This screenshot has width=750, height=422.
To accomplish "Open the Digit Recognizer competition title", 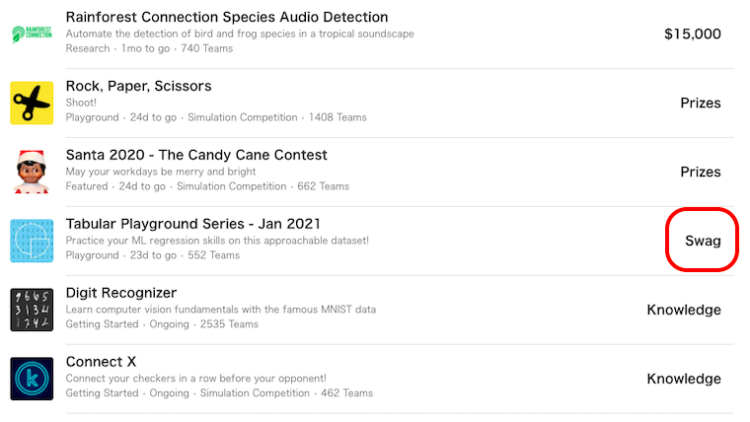I will point(121,293).
